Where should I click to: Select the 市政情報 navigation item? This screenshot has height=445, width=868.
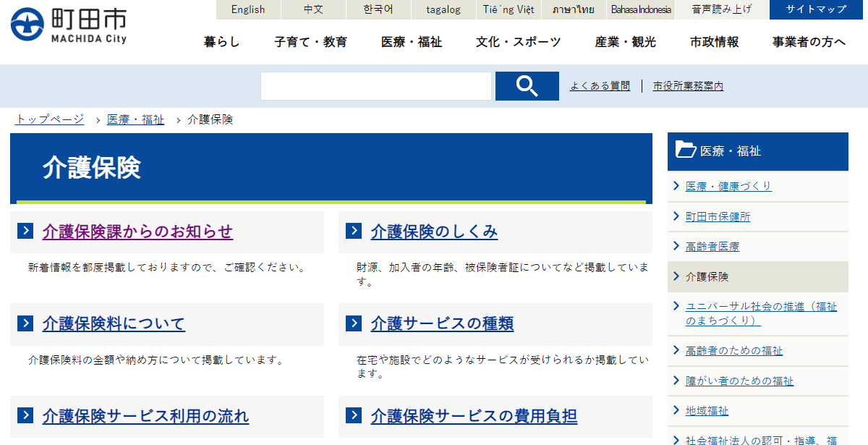click(x=714, y=42)
